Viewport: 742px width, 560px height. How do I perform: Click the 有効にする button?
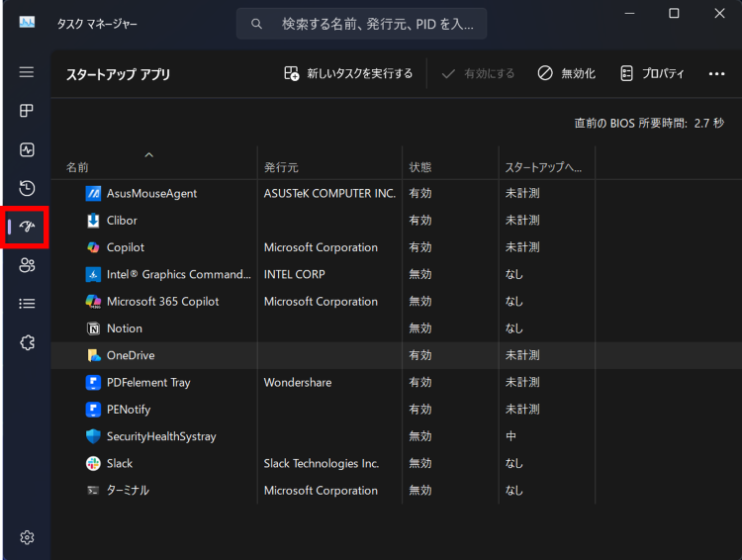coord(478,73)
